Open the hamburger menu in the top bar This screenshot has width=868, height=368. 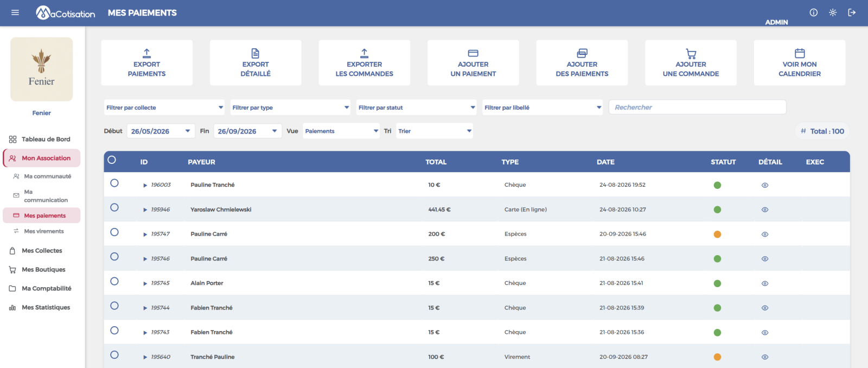click(15, 12)
